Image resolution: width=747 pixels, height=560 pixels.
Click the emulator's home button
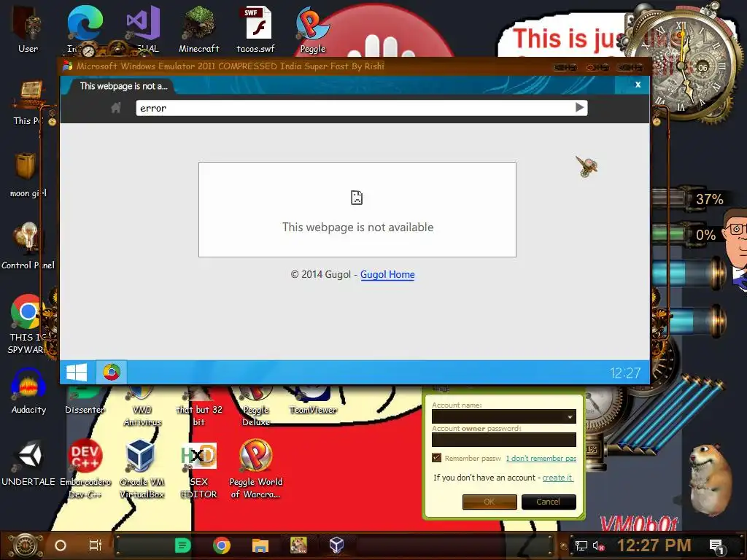(x=116, y=108)
